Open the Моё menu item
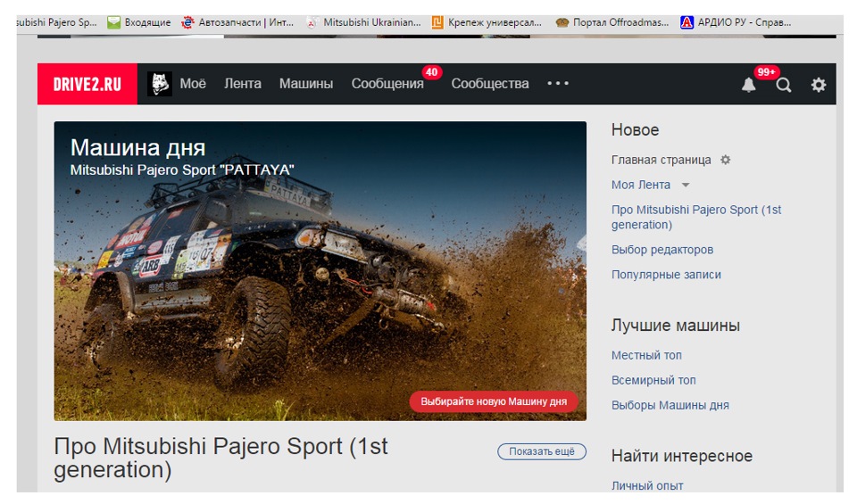Screen dimensions: 857x504 [193, 84]
